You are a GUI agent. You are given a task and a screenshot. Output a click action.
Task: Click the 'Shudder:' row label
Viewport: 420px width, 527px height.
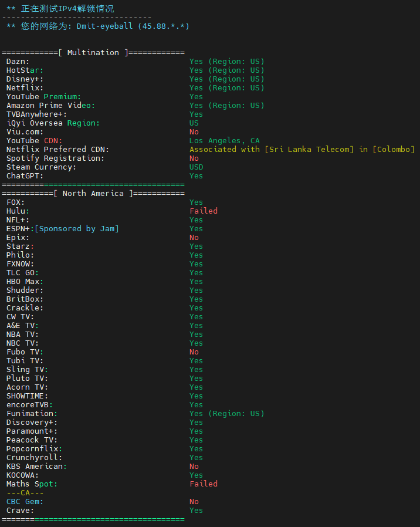[x=25, y=290]
